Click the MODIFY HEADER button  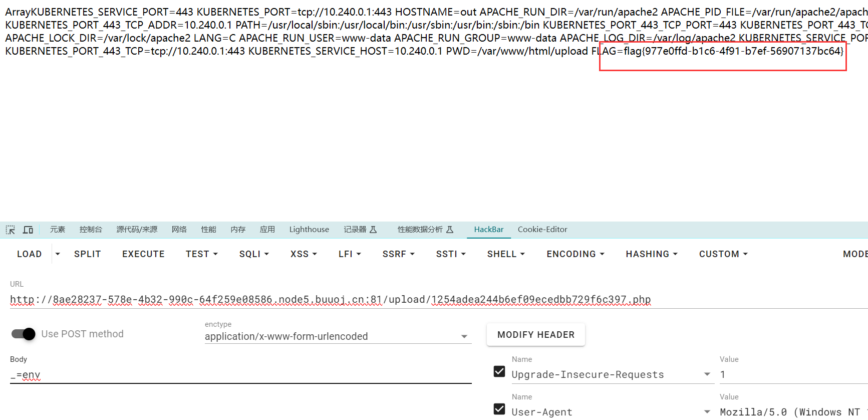tap(535, 335)
